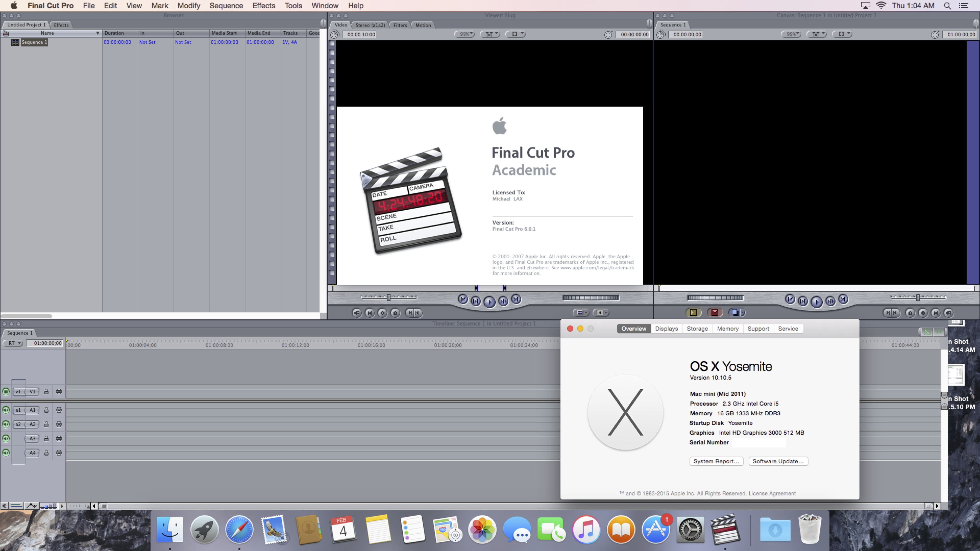Image resolution: width=980 pixels, height=551 pixels.
Task: Open the RT pop-up in Timeline
Action: coord(14,343)
